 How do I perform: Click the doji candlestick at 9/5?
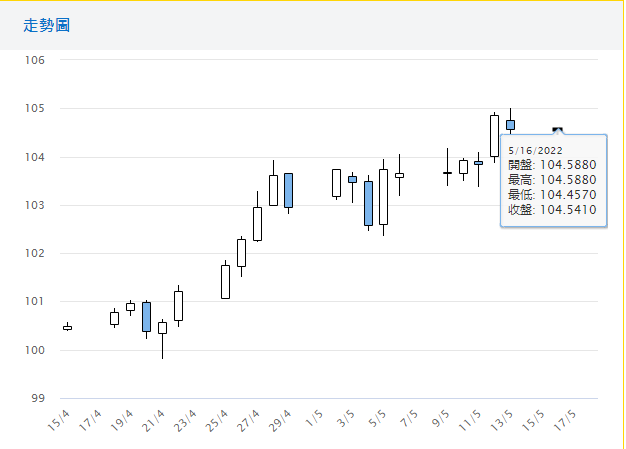click(447, 173)
